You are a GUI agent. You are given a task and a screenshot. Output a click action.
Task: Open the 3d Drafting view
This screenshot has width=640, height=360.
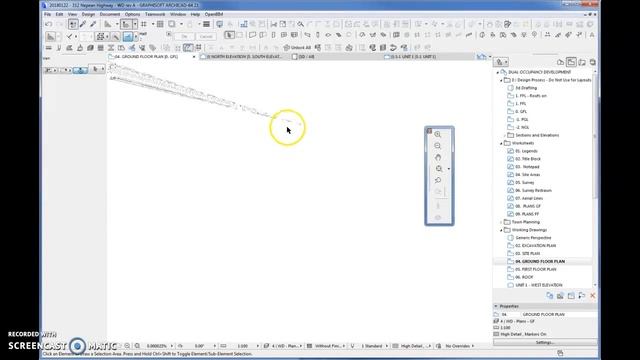tap(526, 88)
